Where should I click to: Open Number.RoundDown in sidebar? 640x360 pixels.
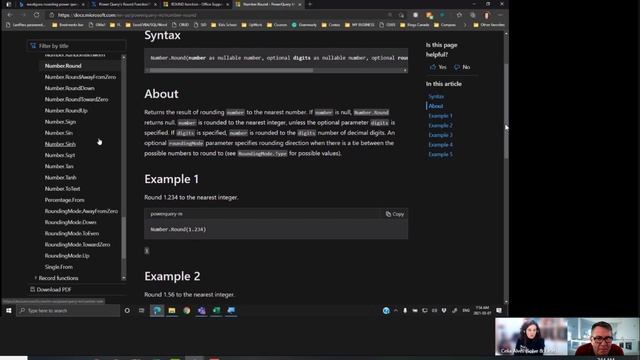(x=70, y=88)
